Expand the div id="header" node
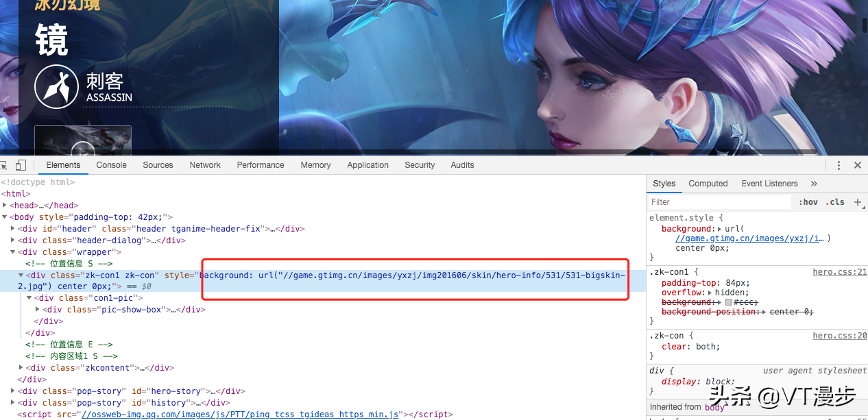Screen dimensions: 868x420 click(x=13, y=229)
